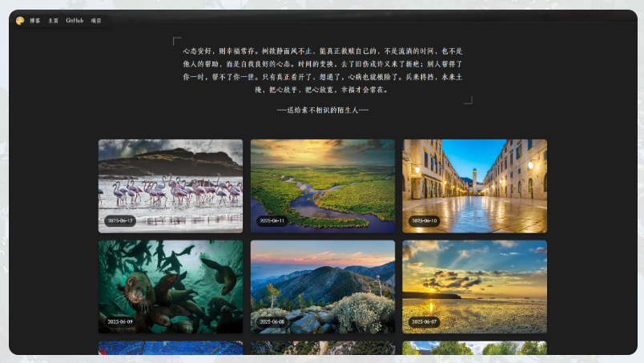Go to the 主页 nav item
This screenshot has height=363, width=644.
[x=54, y=21]
